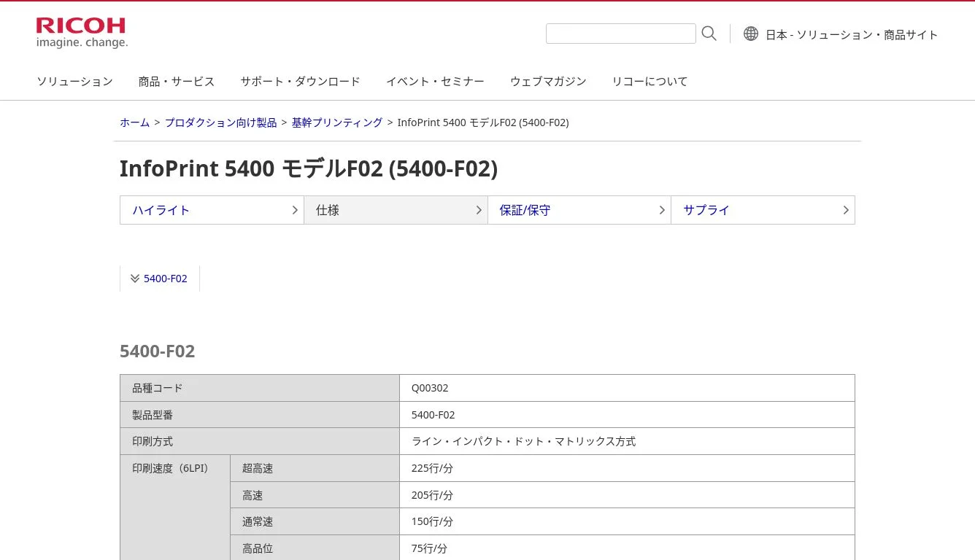
Task: Click the 印刷速度（6LPI） label cell
Action: (x=175, y=507)
